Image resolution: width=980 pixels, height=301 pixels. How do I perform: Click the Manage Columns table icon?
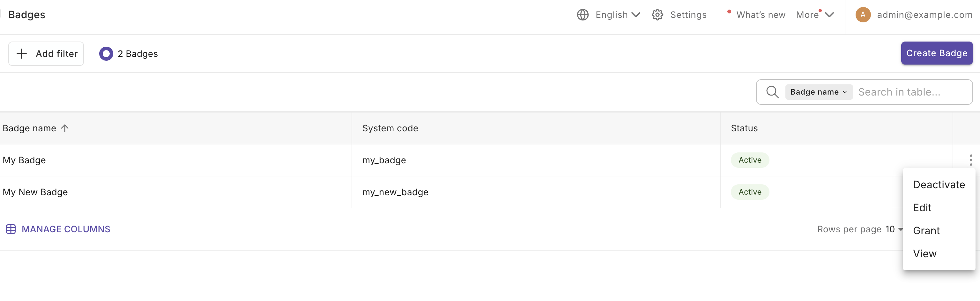11,229
